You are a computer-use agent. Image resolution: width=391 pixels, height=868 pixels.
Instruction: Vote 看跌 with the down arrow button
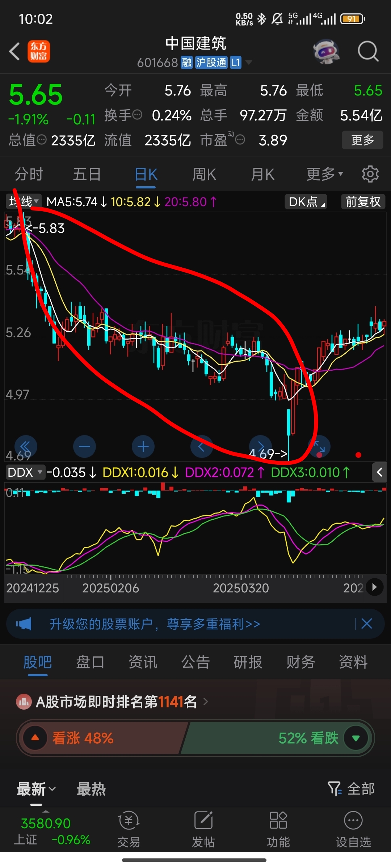click(356, 738)
